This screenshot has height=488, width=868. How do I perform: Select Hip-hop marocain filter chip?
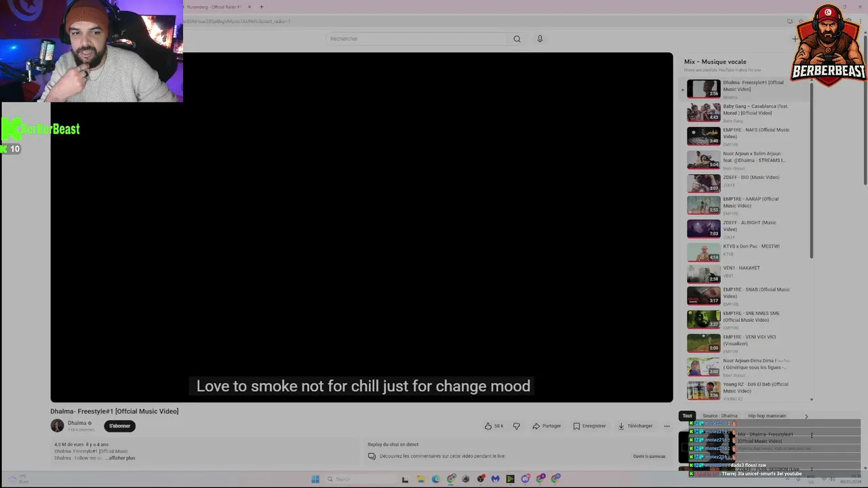click(767, 415)
